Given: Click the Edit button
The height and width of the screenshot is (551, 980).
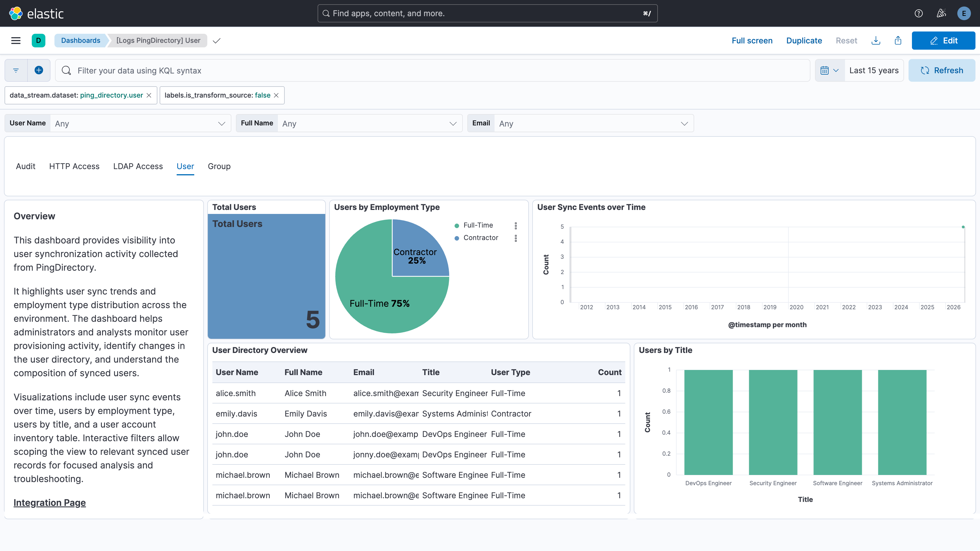Looking at the screenshot, I should click(943, 40).
